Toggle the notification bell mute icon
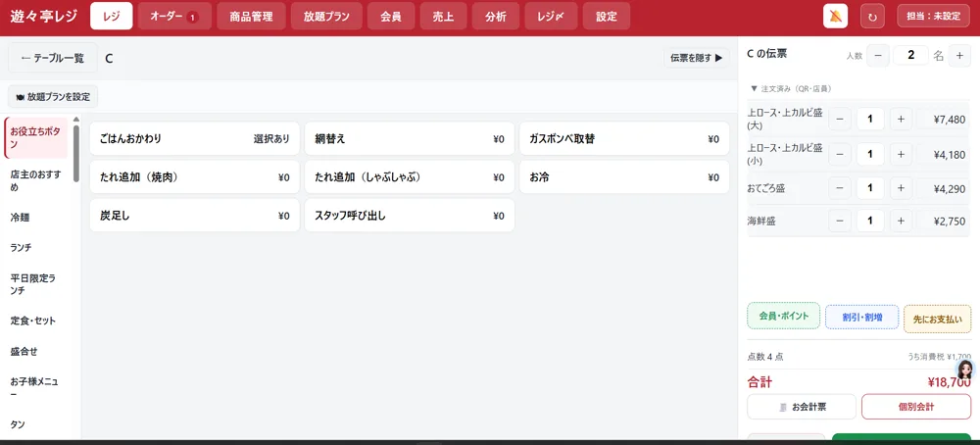The image size is (980, 445). click(x=836, y=17)
